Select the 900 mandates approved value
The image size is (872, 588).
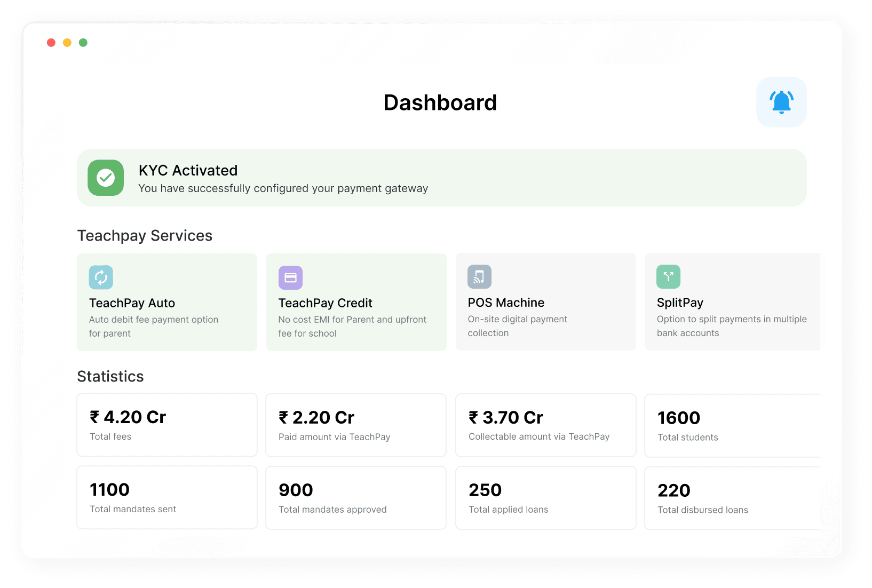(x=296, y=490)
